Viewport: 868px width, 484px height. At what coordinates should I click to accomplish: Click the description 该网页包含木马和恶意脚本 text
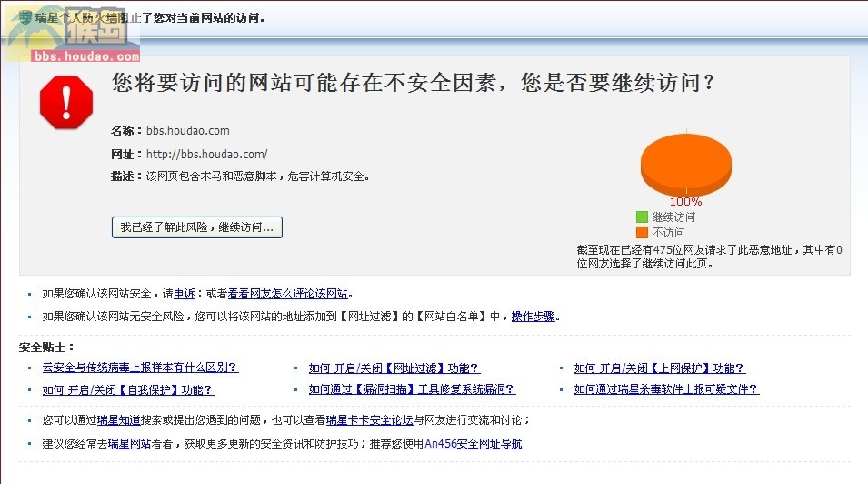click(258, 176)
